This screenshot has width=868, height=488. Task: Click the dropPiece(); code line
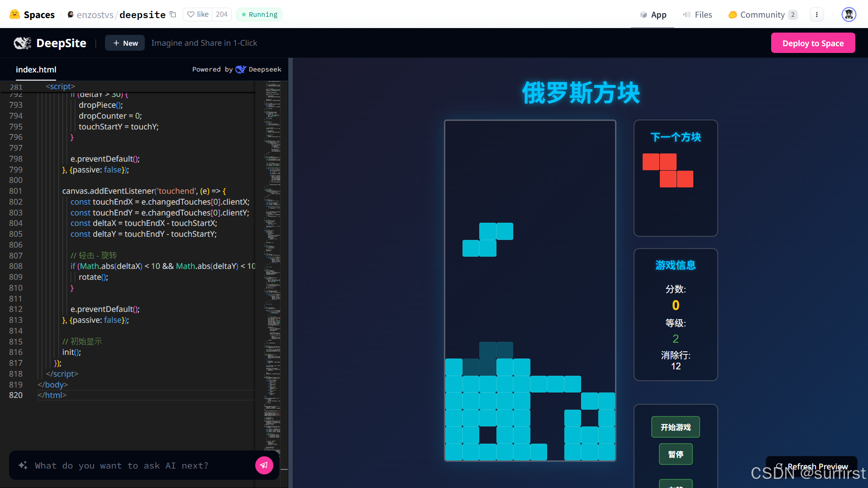pyautogui.click(x=100, y=105)
